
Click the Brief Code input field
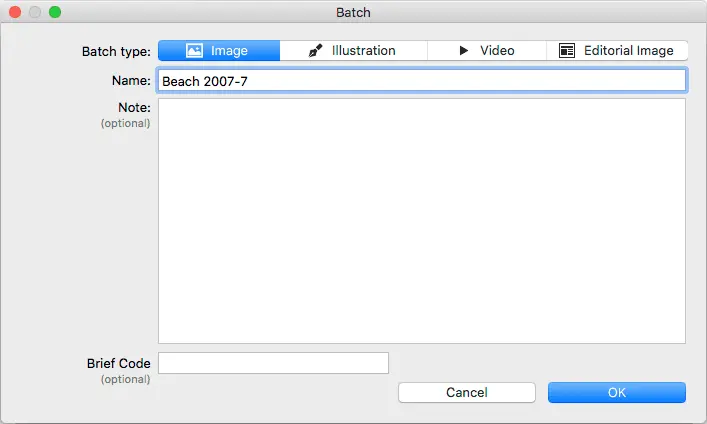[x=273, y=363]
